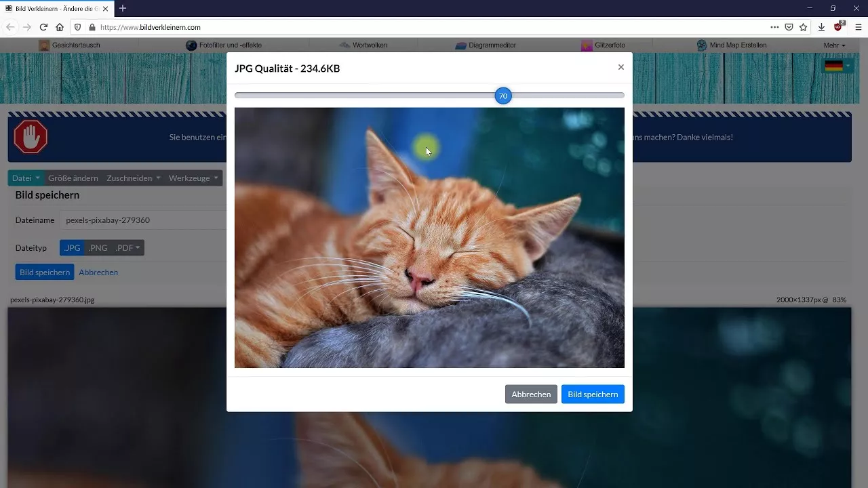Open the Mind Map Erstellen link

[738, 45]
